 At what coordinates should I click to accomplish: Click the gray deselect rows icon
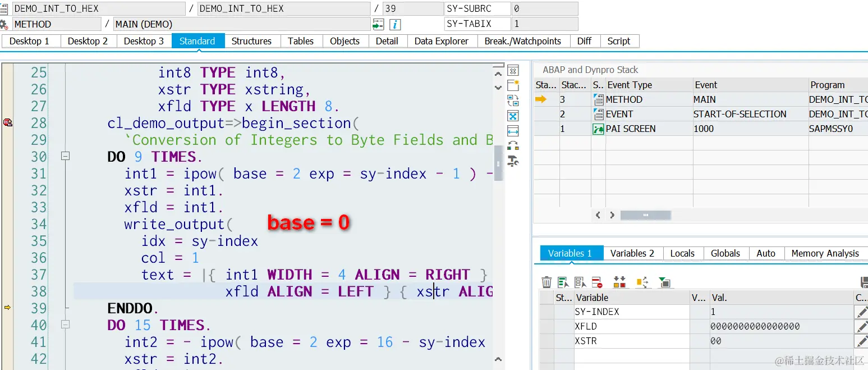(x=580, y=282)
